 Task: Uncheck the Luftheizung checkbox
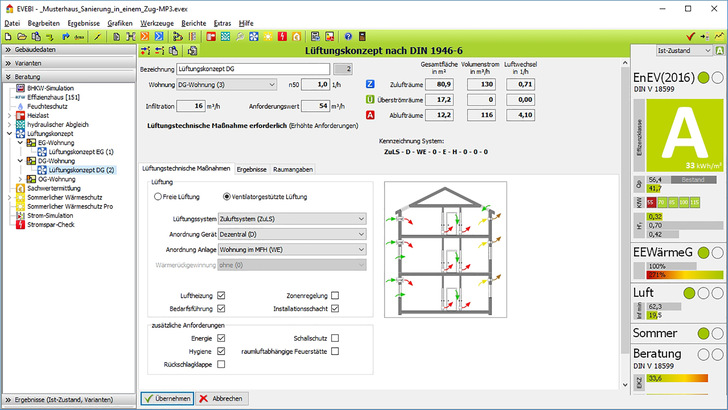[221, 295]
